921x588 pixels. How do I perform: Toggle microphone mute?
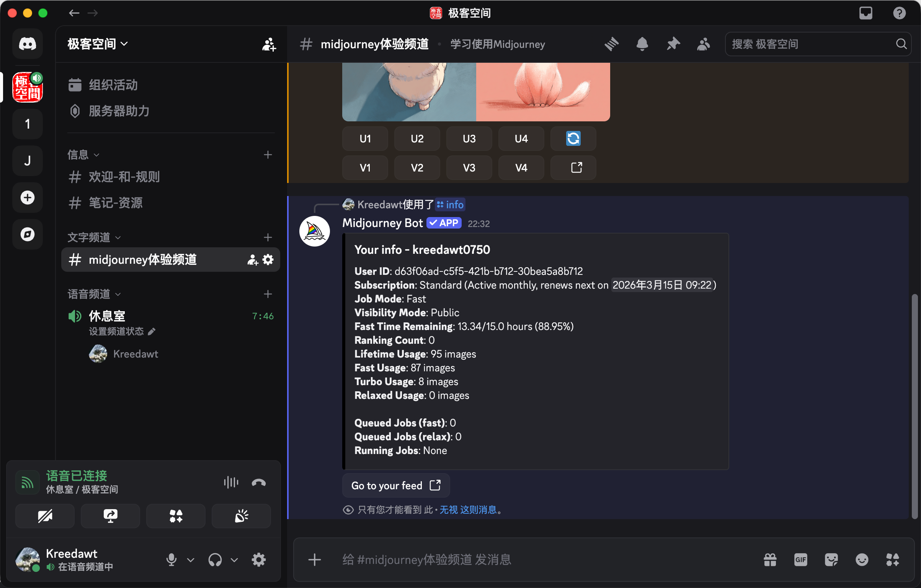click(171, 560)
